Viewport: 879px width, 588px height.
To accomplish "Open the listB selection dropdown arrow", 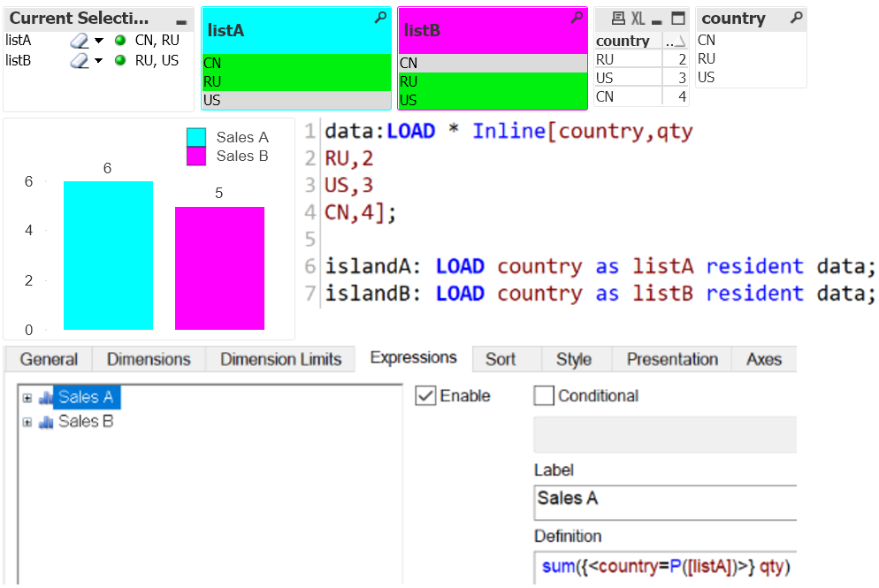I will (99, 60).
